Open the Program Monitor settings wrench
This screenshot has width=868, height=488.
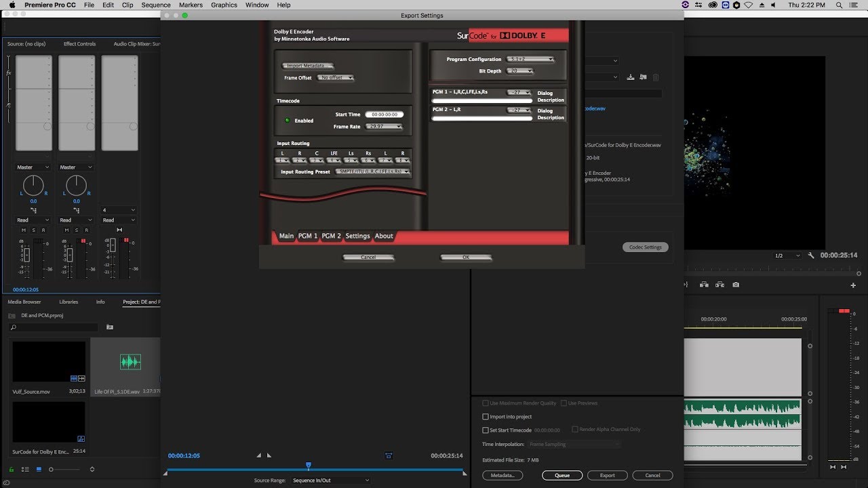click(811, 256)
